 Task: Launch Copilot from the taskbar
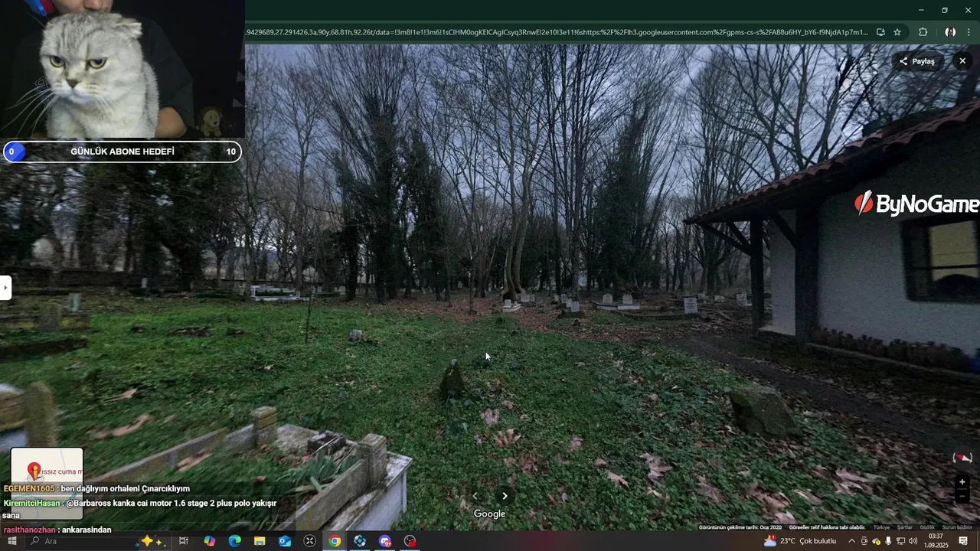click(209, 541)
